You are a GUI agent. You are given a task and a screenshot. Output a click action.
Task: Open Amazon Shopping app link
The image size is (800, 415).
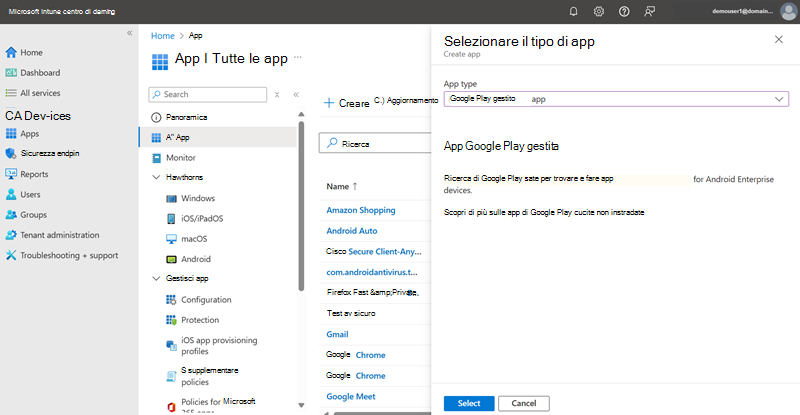click(361, 210)
